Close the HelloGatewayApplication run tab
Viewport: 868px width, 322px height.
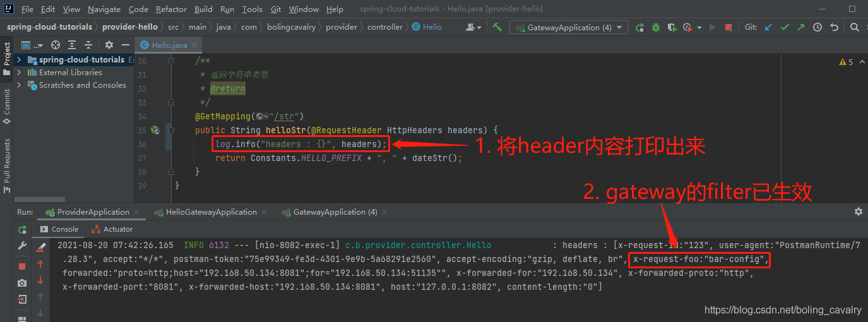pos(264,212)
